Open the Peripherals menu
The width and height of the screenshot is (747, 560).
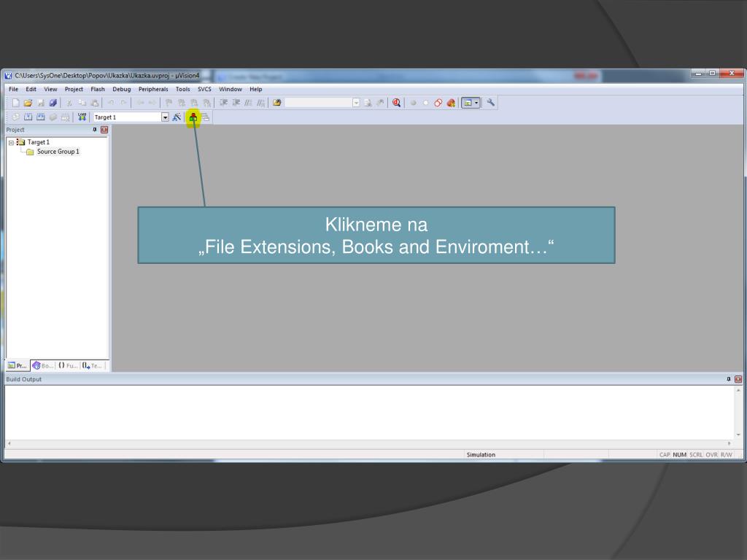point(153,89)
